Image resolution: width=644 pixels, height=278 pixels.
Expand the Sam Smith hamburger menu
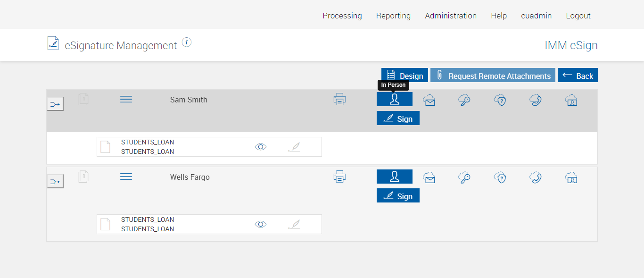(x=126, y=99)
